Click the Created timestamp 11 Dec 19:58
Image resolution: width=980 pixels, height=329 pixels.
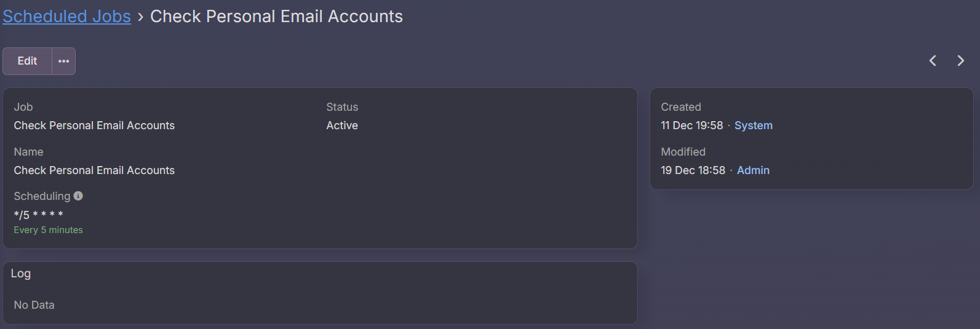click(691, 125)
